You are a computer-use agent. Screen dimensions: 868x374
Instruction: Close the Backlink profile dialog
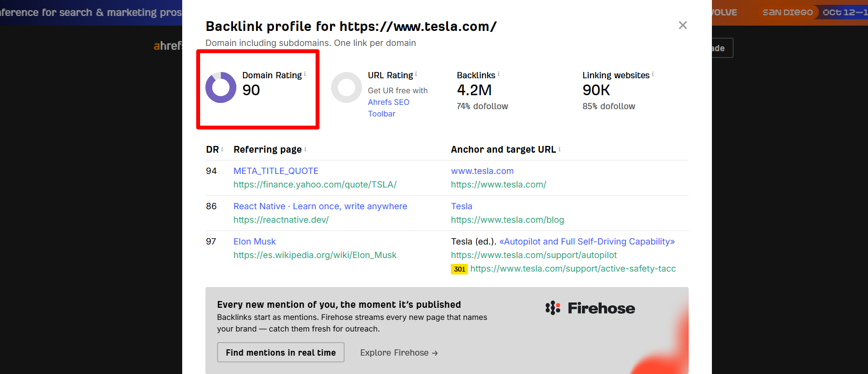click(682, 25)
